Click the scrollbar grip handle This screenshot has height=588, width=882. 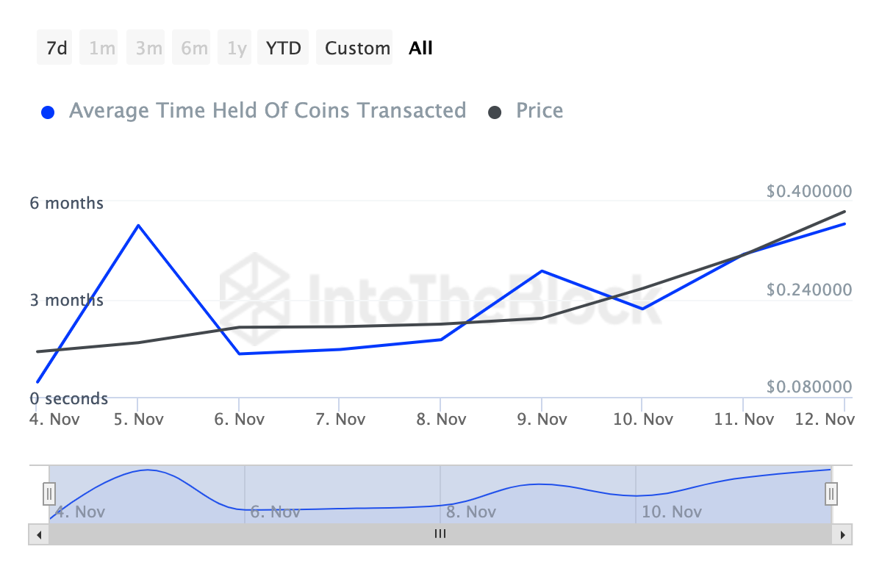[440, 534]
